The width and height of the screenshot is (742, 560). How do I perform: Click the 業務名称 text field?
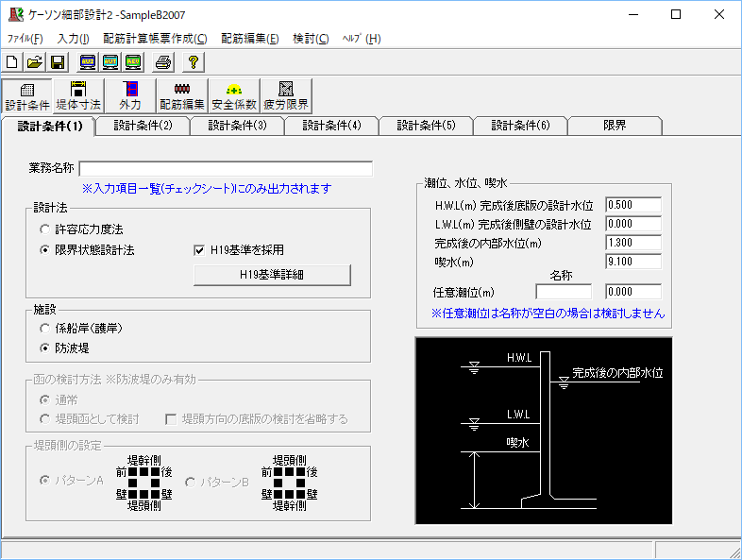coord(227,168)
